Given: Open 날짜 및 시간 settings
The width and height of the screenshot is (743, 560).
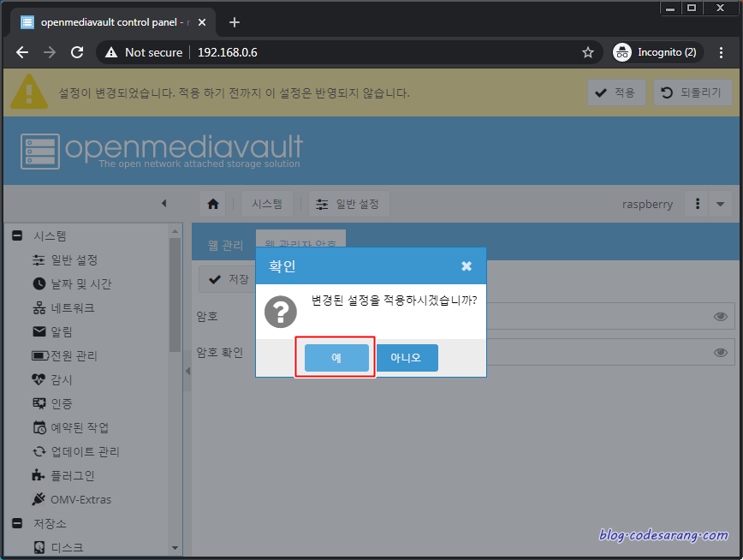Looking at the screenshot, I should [x=72, y=283].
